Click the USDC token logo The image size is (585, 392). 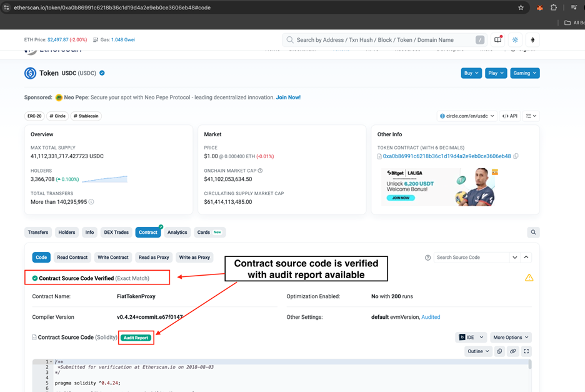tap(30, 73)
